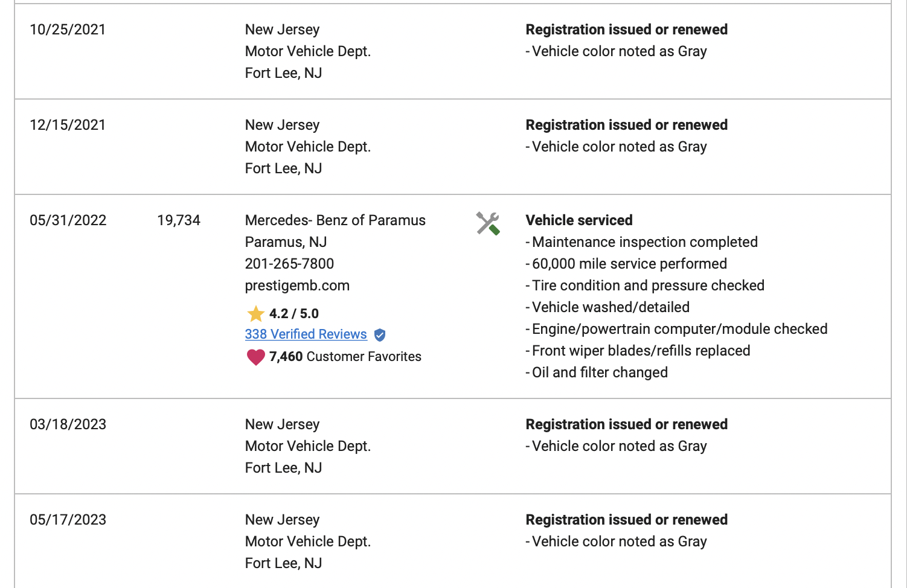This screenshot has height=588, width=907.
Task: Select the 10/25/2021 registration row date
Action: click(x=68, y=30)
